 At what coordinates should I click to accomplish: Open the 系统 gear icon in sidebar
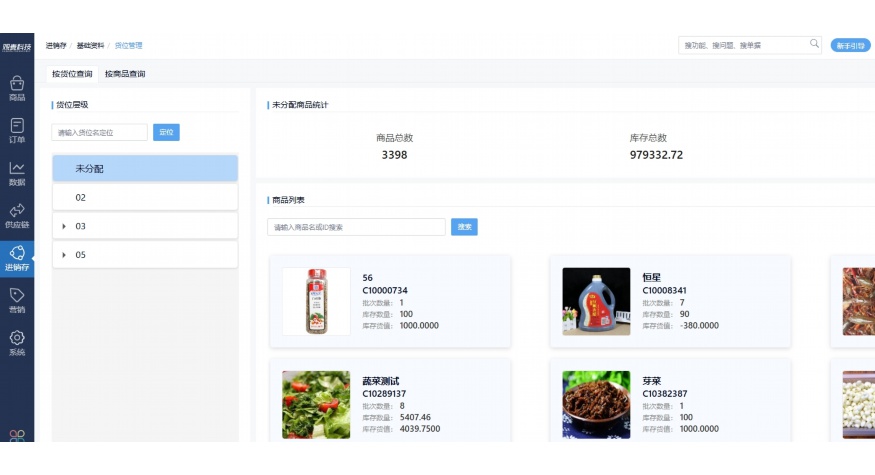coord(17,343)
